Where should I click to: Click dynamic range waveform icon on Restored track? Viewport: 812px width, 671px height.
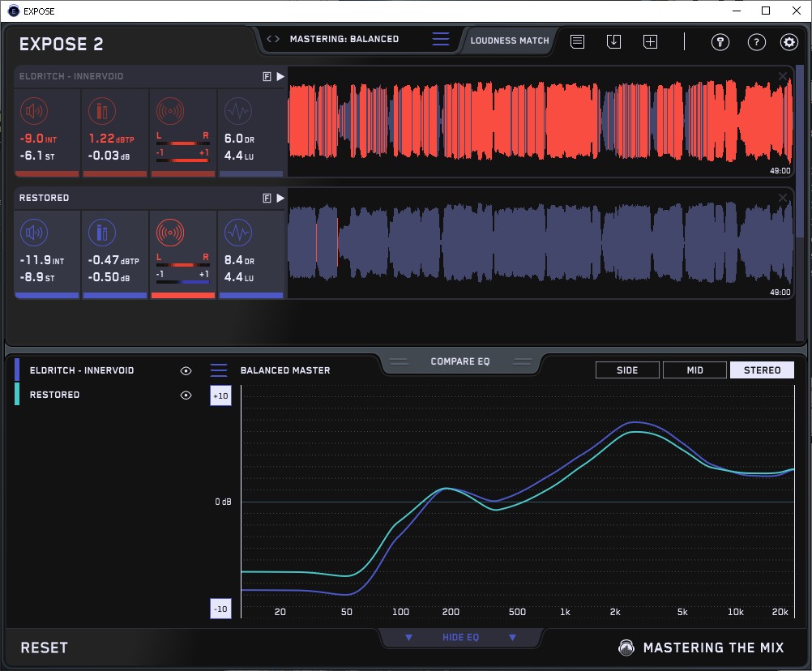point(237,233)
